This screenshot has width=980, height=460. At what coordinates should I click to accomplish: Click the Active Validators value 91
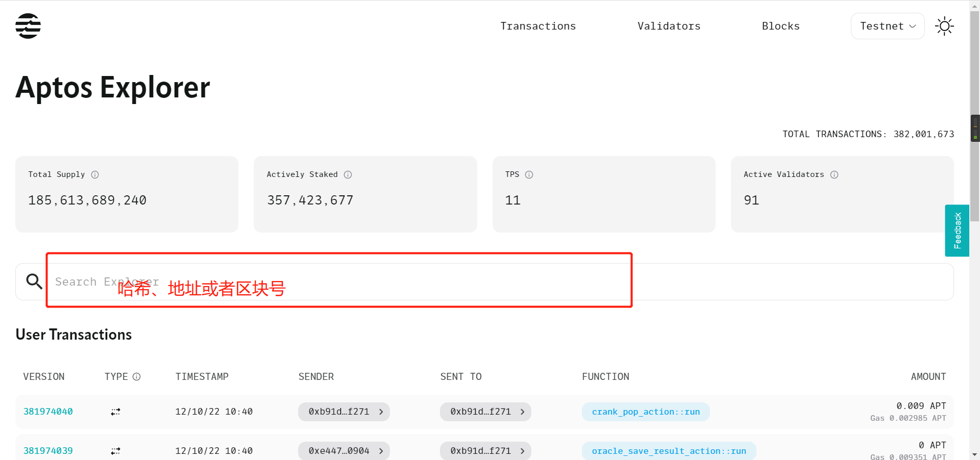[751, 200]
